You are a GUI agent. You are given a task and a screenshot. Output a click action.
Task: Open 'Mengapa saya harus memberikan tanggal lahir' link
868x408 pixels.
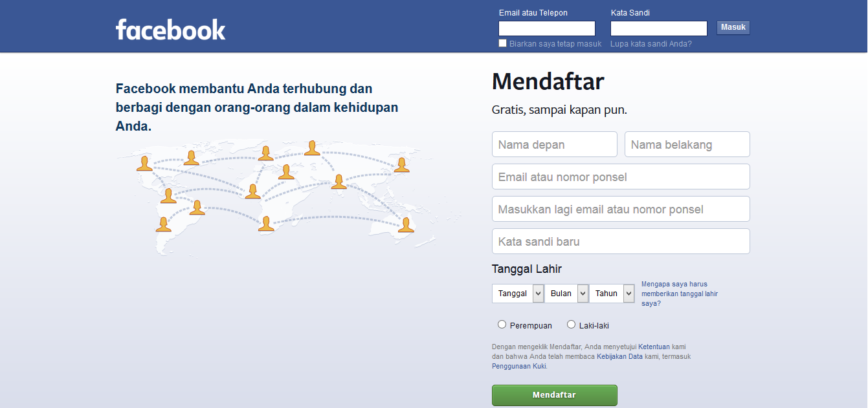click(680, 294)
